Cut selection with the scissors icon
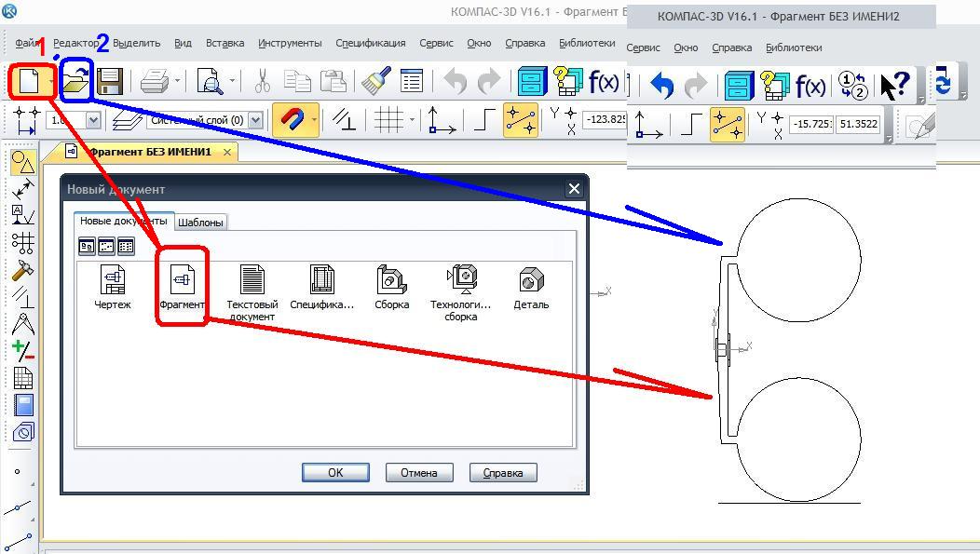Image resolution: width=980 pixels, height=554 pixels. (x=263, y=81)
